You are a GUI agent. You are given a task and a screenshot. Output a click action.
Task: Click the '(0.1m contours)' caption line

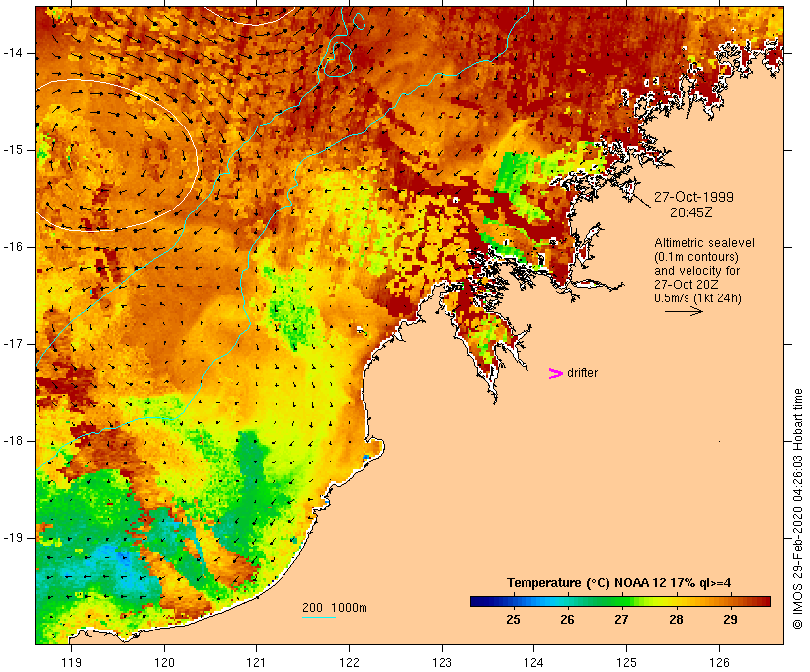(x=696, y=257)
